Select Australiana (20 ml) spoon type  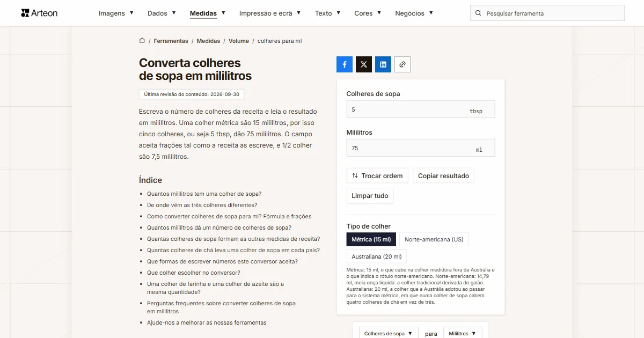pos(377,256)
